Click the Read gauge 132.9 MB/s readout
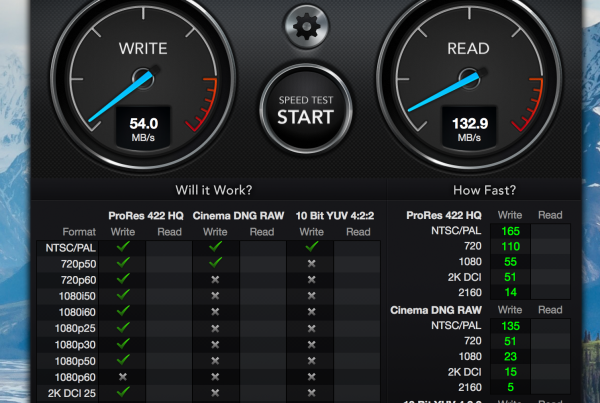Image resolution: width=600 pixels, height=403 pixels. click(470, 128)
